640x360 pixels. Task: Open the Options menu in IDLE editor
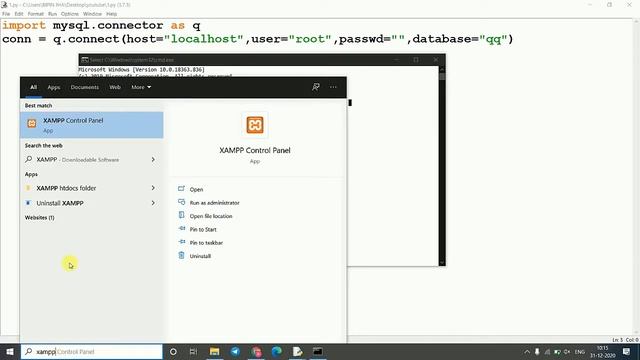coord(70,14)
